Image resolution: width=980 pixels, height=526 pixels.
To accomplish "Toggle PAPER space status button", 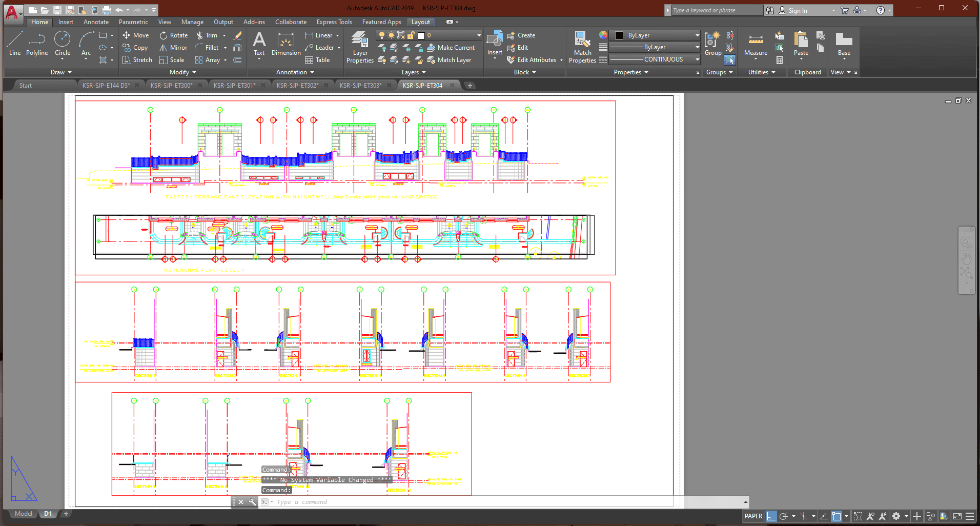I will pos(753,516).
